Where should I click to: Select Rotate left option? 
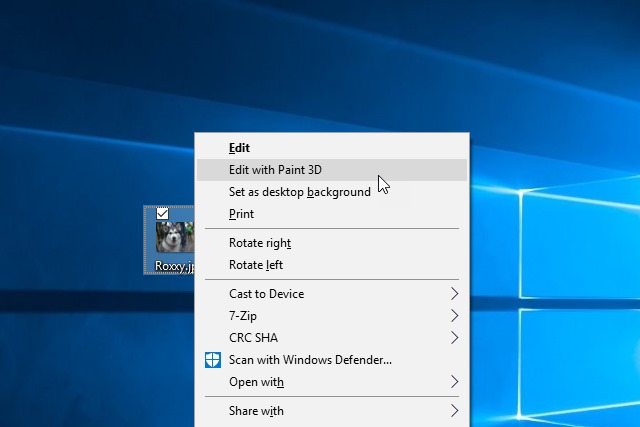[332, 265]
